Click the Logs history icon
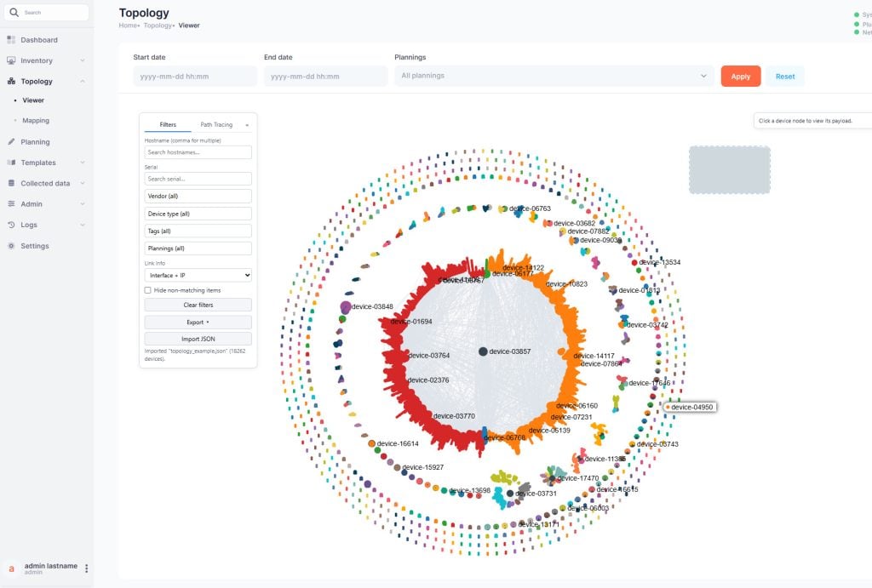 click(x=11, y=225)
